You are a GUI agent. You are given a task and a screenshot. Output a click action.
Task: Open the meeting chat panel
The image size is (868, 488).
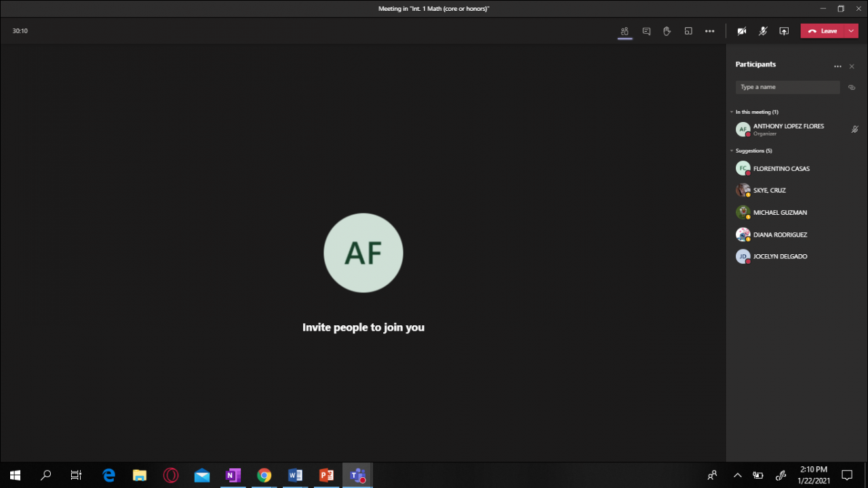tap(646, 31)
